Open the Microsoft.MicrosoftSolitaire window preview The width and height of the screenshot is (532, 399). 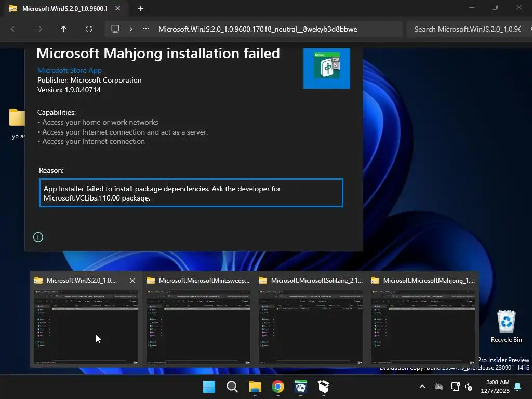pyautogui.click(x=311, y=327)
